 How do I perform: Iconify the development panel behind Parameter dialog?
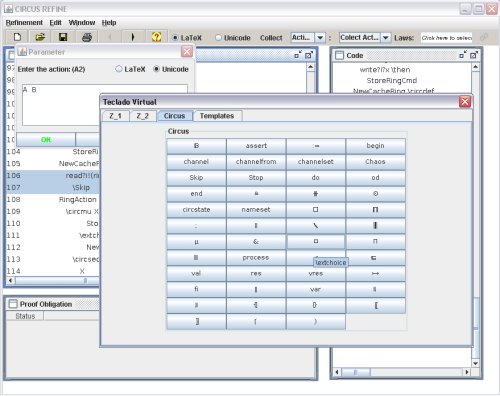tap(298, 55)
